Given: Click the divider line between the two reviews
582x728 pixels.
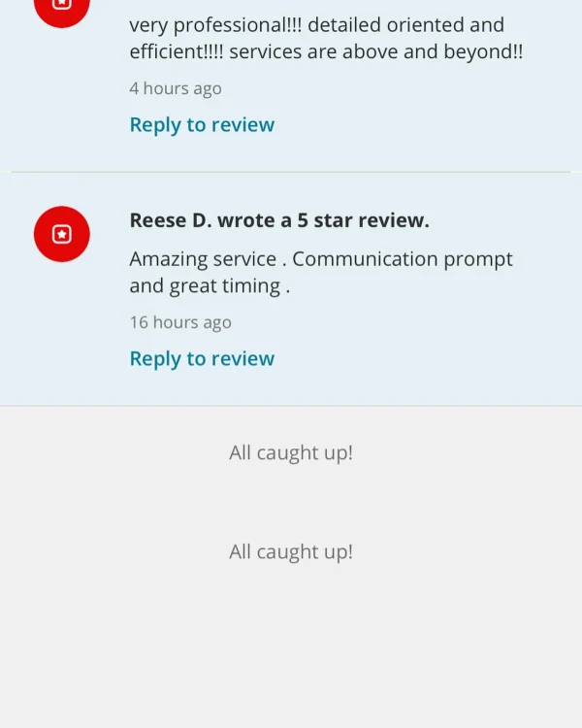Looking at the screenshot, I should coord(291,172).
